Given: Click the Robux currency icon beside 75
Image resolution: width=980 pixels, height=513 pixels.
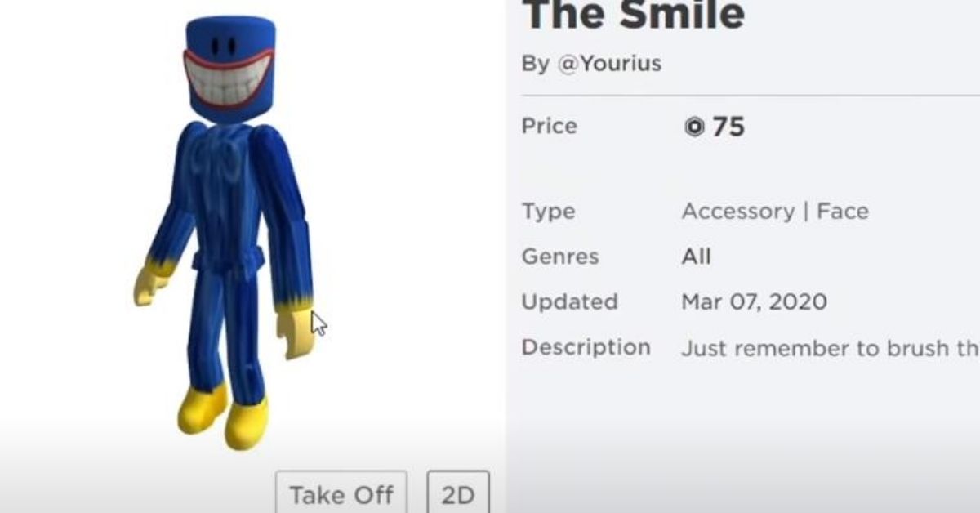Looking at the screenshot, I should 694,127.
